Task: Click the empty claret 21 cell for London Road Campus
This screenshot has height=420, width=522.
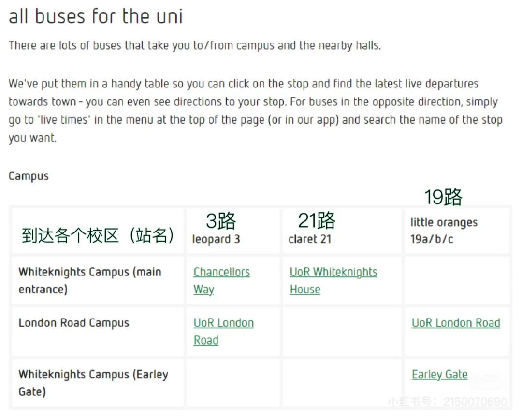Action: point(342,332)
